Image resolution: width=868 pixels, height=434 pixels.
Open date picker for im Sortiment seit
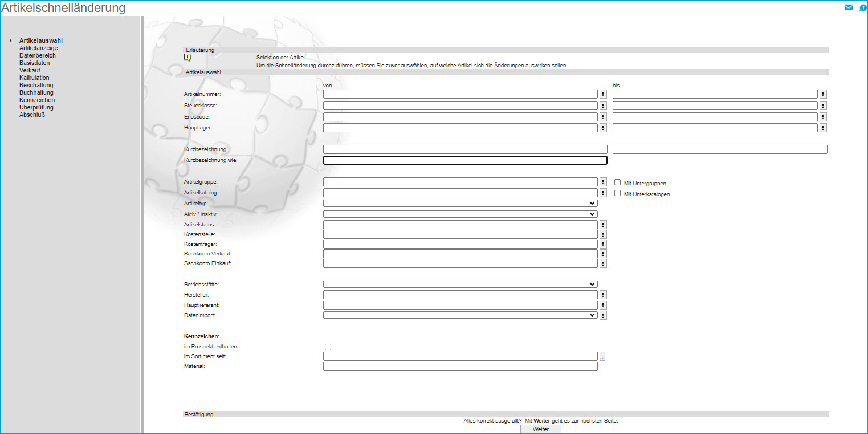(x=602, y=356)
